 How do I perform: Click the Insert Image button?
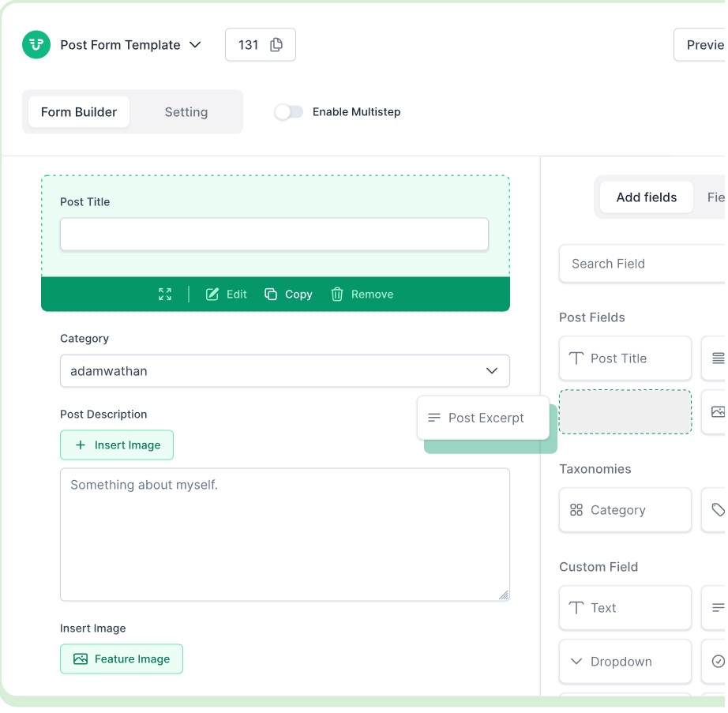116,445
